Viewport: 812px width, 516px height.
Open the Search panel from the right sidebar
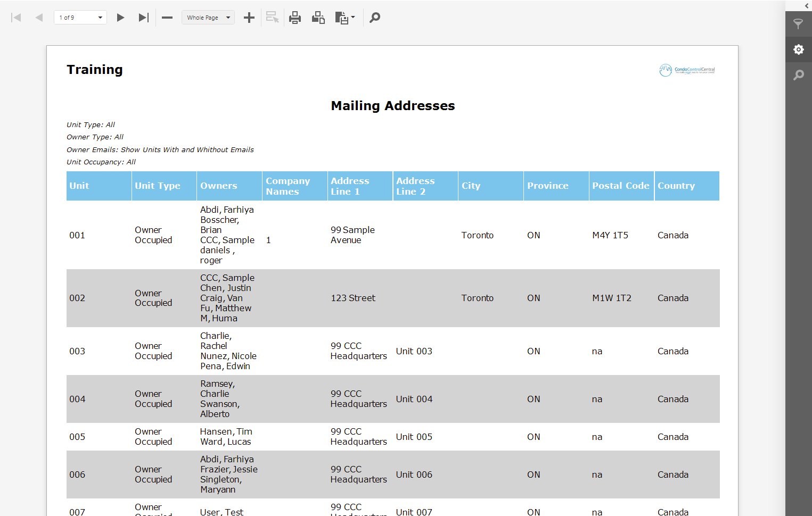coord(798,74)
